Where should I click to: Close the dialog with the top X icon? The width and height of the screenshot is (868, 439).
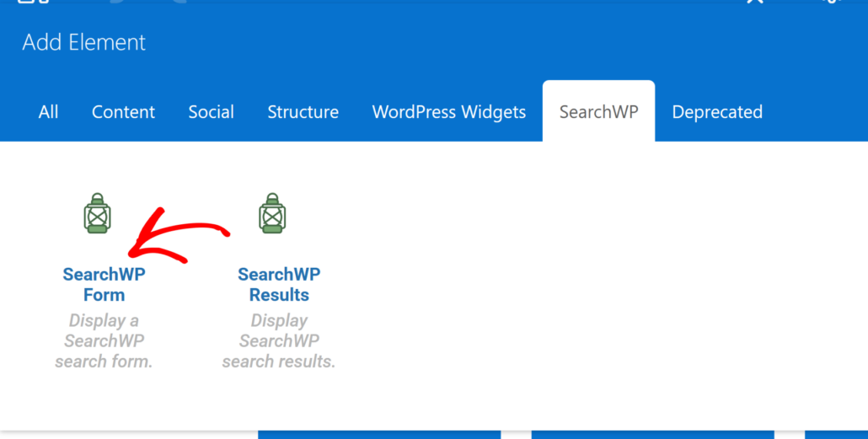754,3
